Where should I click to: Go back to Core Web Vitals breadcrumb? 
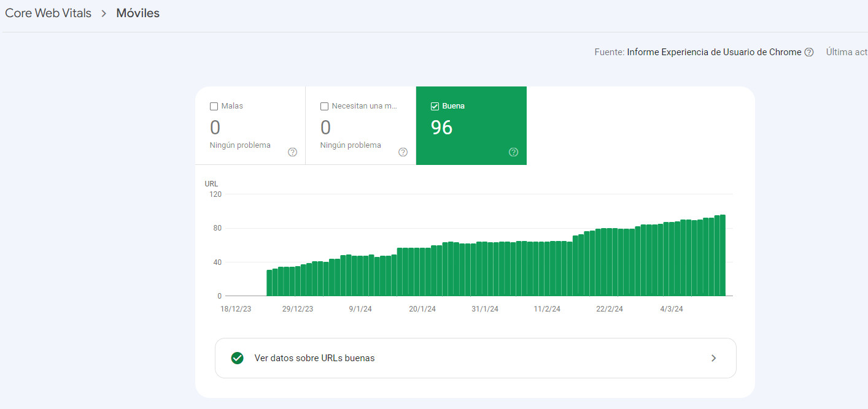click(48, 13)
